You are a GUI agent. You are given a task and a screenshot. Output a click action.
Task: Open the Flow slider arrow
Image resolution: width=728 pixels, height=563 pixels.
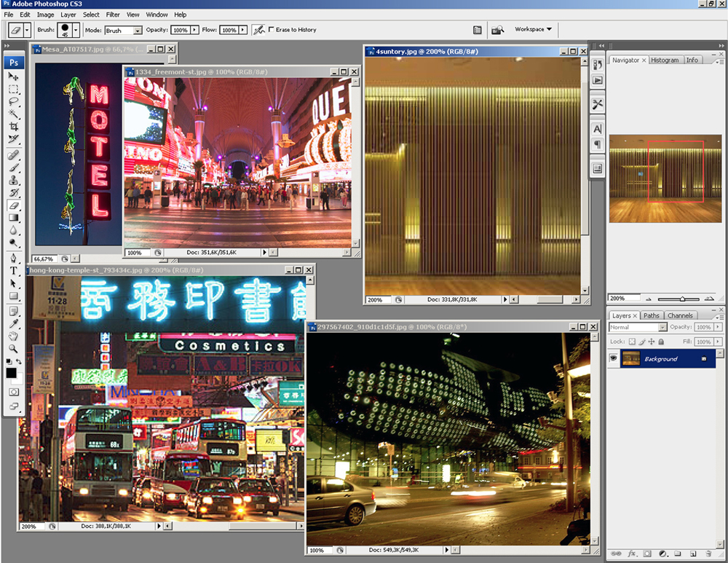click(243, 30)
